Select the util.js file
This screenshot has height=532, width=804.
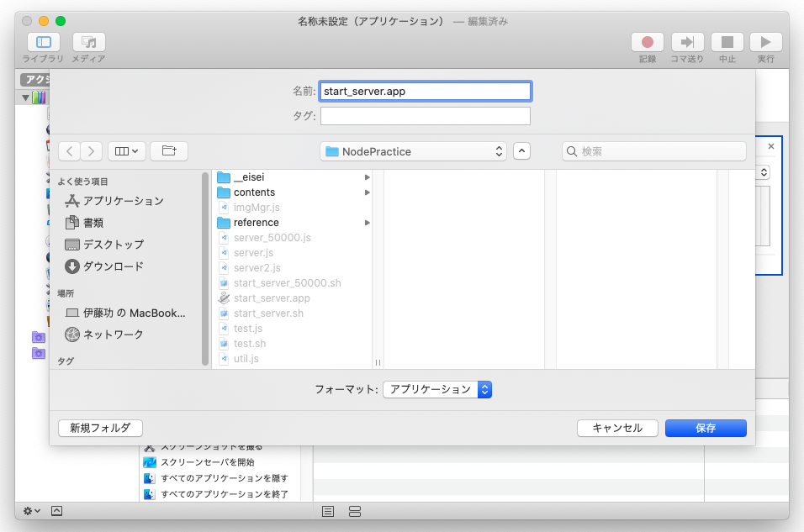pos(239,359)
